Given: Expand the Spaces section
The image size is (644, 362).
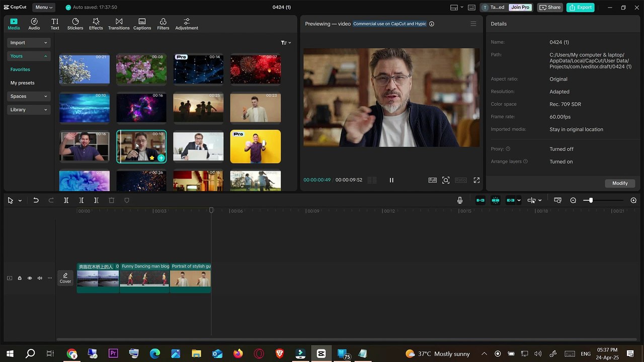Looking at the screenshot, I should click(29, 96).
